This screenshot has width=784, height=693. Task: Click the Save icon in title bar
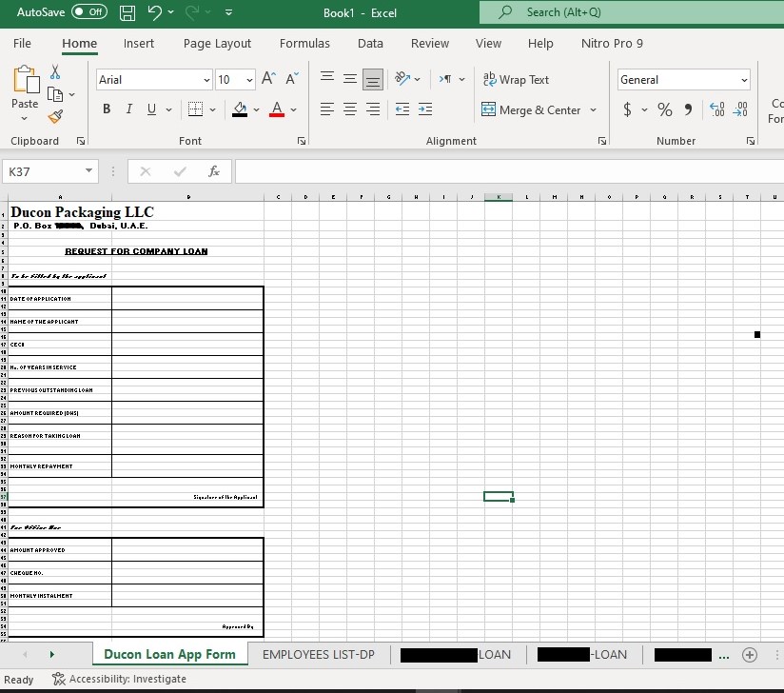(x=128, y=13)
